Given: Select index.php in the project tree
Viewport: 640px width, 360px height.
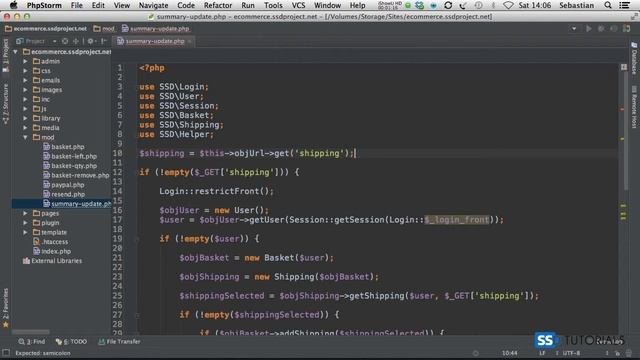Looking at the screenshot, I should coord(52,251).
